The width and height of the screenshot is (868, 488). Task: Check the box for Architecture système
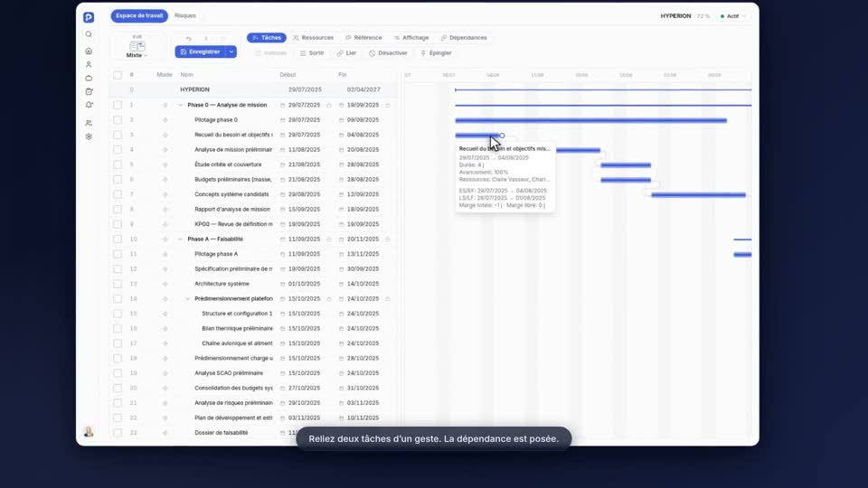118,284
